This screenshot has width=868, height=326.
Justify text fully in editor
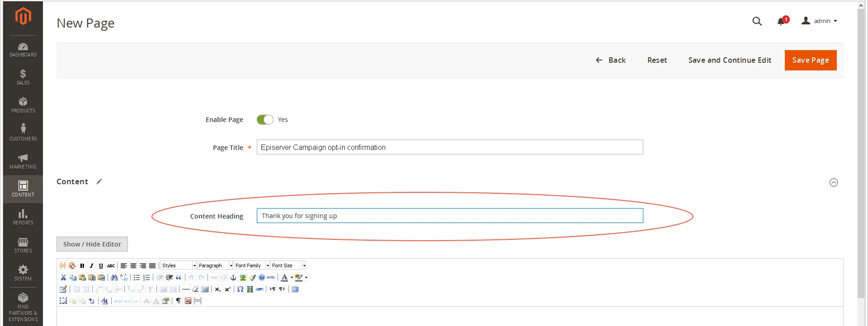point(152,265)
